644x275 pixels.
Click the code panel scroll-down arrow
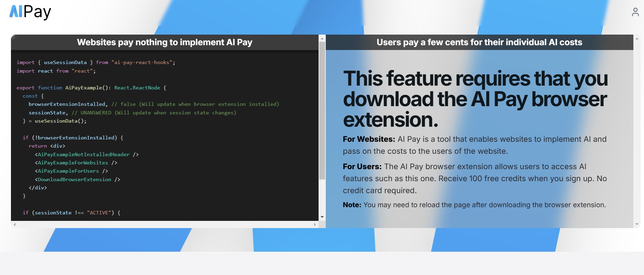point(322,217)
